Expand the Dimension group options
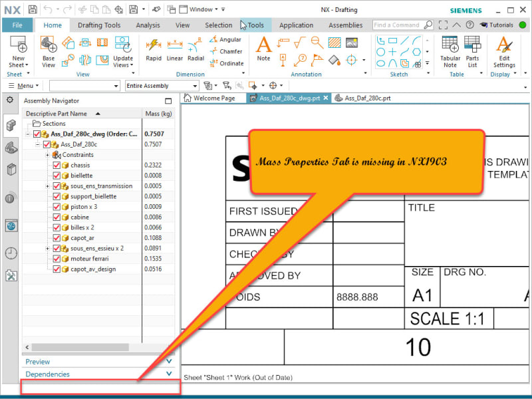This screenshot has width=532, height=399. (243, 73)
